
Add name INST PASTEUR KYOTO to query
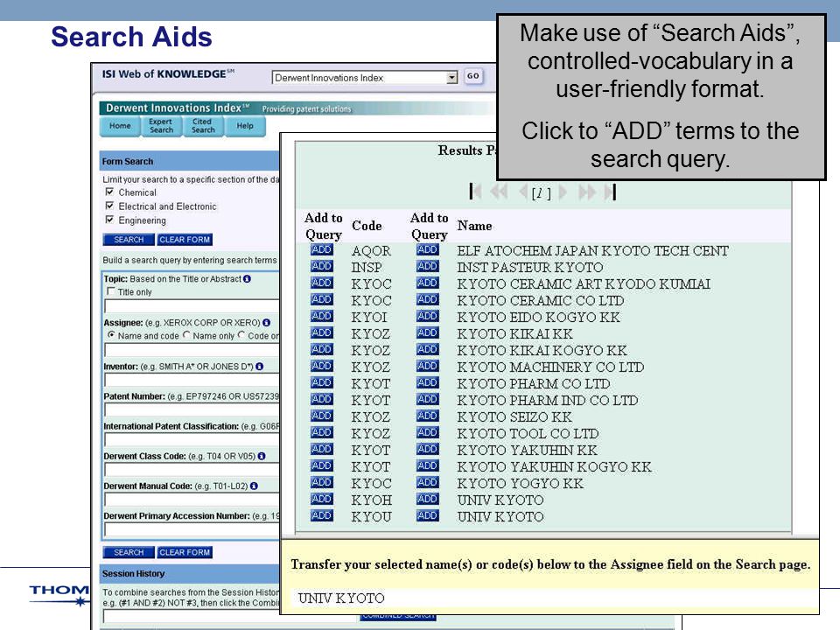pos(428,266)
